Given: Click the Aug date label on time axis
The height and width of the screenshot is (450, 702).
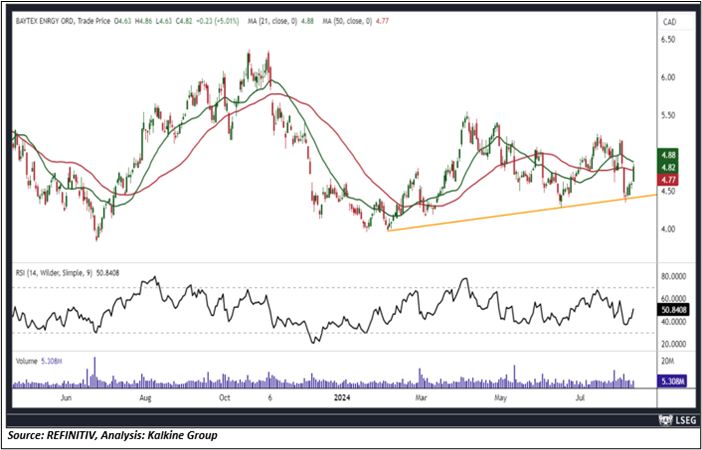Looking at the screenshot, I should tap(145, 397).
